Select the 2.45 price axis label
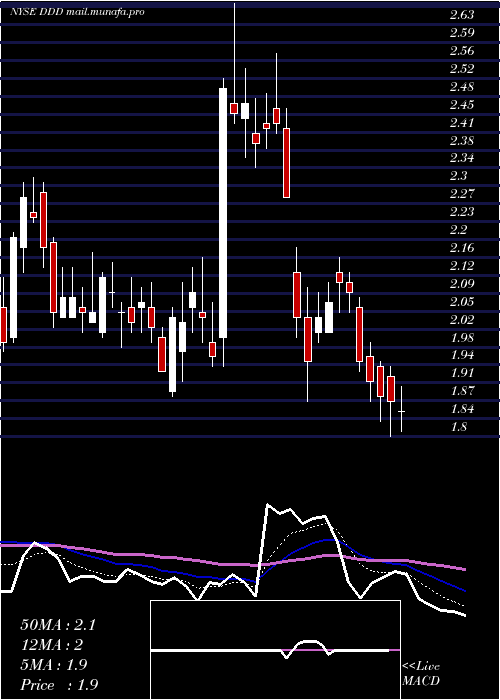Image resolution: width=500 pixels, height=700 pixels. pyautogui.click(x=462, y=105)
